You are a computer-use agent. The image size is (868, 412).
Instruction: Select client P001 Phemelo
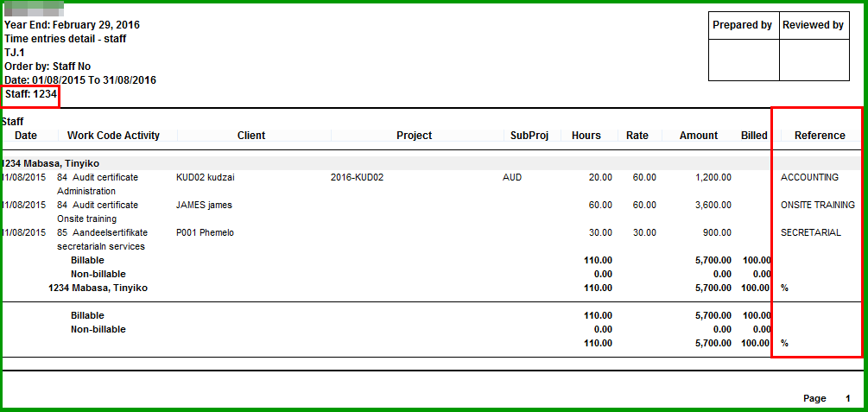(x=205, y=232)
